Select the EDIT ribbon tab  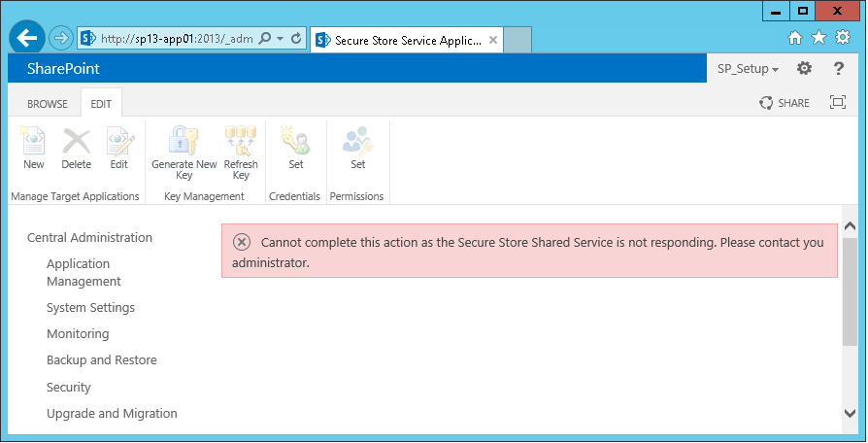click(x=101, y=104)
